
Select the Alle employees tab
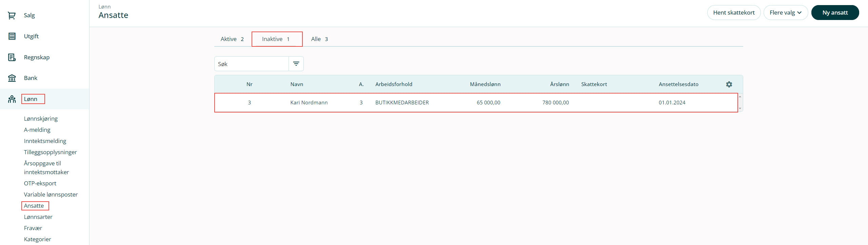[319, 39]
